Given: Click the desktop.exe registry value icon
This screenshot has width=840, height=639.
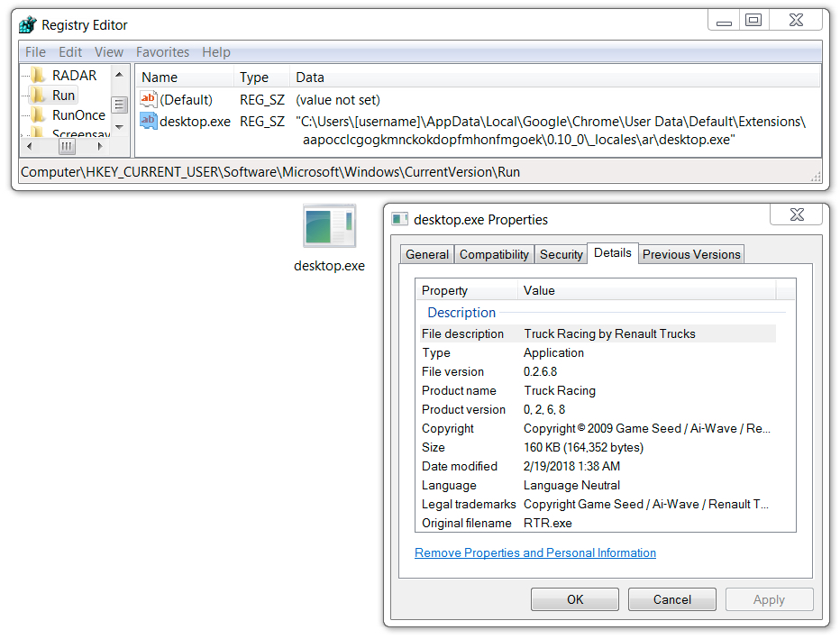Looking at the screenshot, I should 149,121.
